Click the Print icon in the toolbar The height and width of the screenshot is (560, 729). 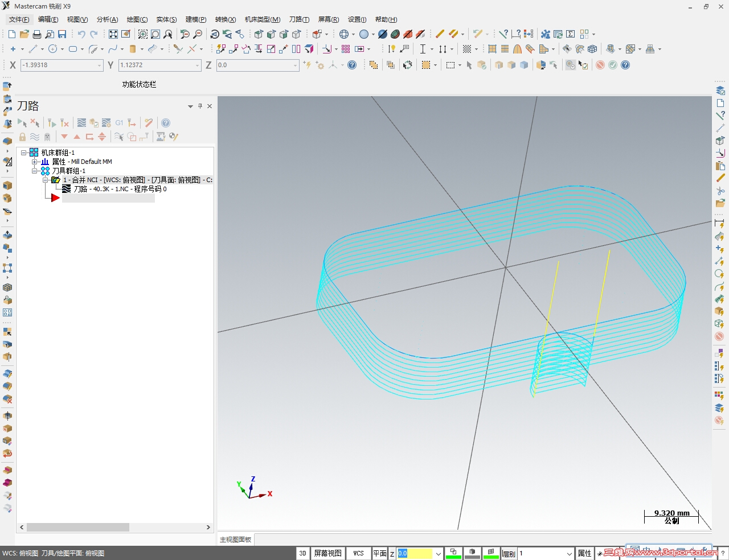click(37, 34)
